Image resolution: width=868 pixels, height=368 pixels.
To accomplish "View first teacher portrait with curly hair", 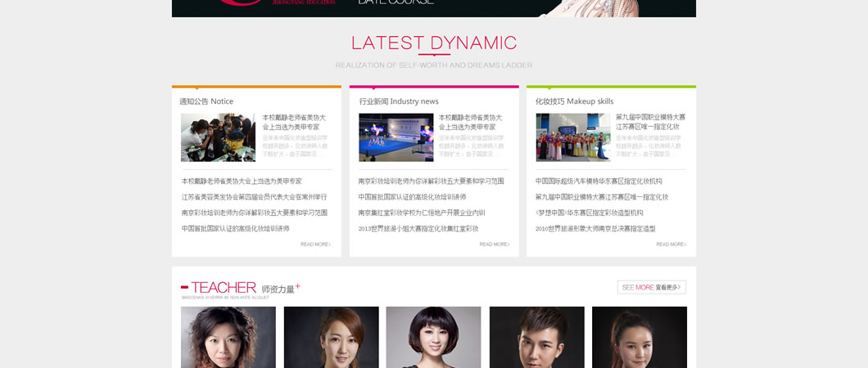I will point(228,337).
